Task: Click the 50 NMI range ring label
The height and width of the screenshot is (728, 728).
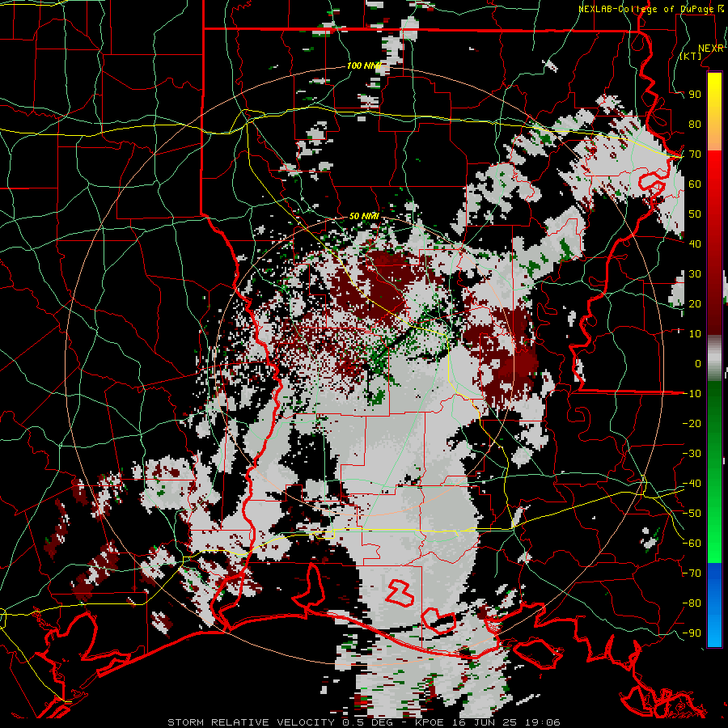Action: pyautogui.click(x=363, y=216)
